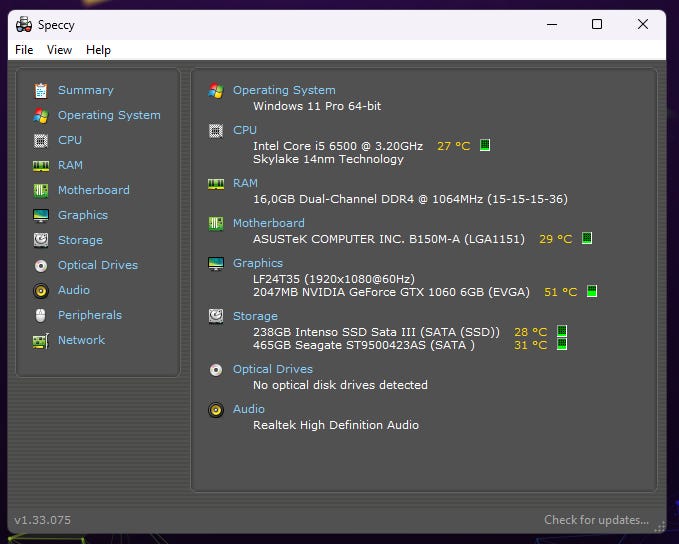This screenshot has width=679, height=544.
Task: Click the Audio speaker icon in sidebar
Action: click(41, 290)
